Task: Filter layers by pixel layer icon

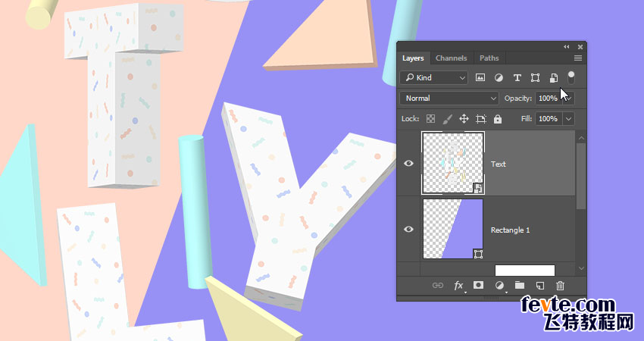Action: click(480, 77)
